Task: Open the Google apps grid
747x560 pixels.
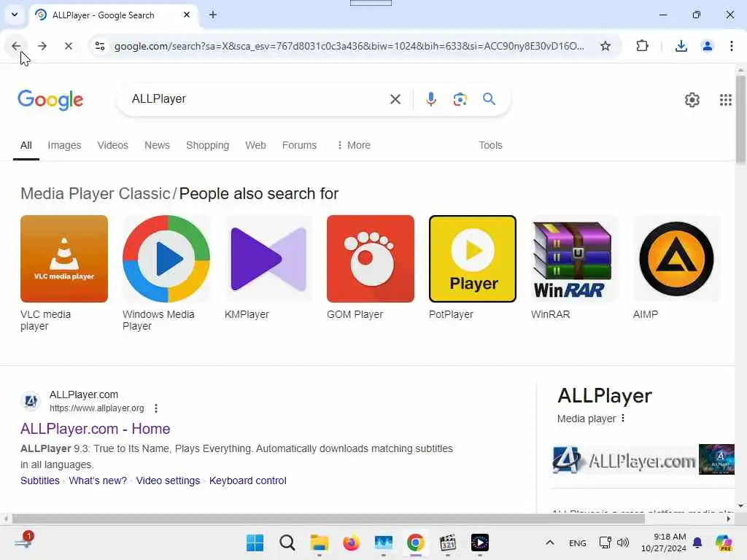Action: pyautogui.click(x=726, y=99)
